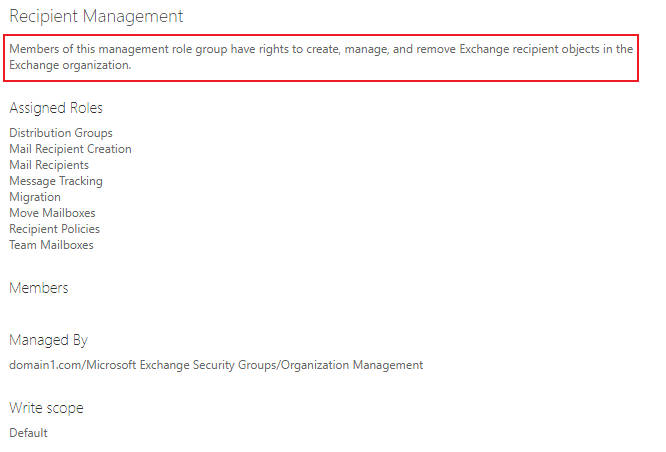Click the Write scope heading
Viewport: 666px width, 452px height.
(46, 408)
